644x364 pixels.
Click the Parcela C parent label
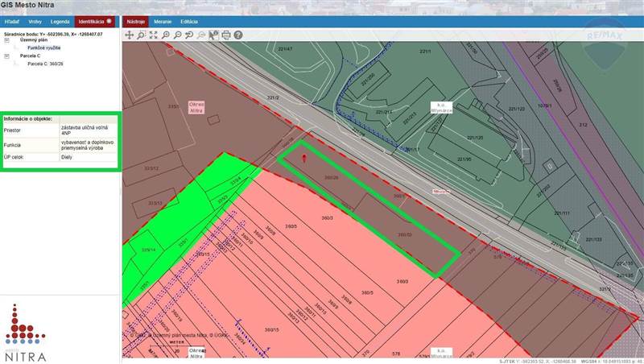click(x=30, y=56)
